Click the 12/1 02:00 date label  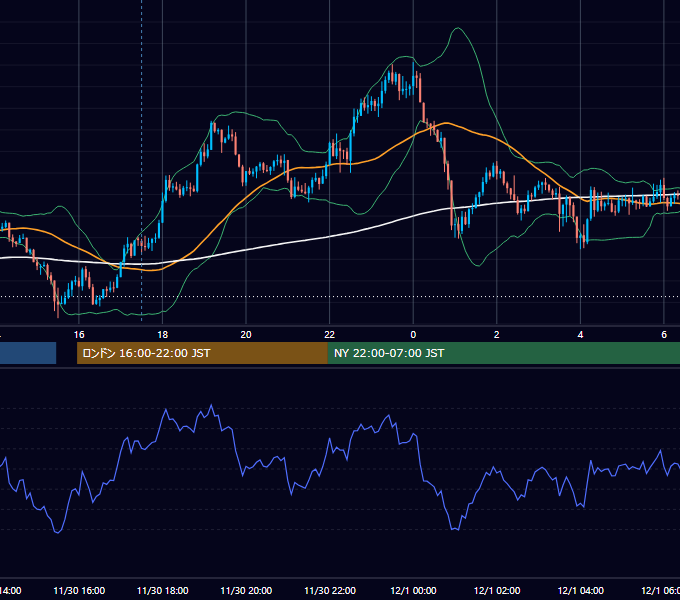coord(497,591)
